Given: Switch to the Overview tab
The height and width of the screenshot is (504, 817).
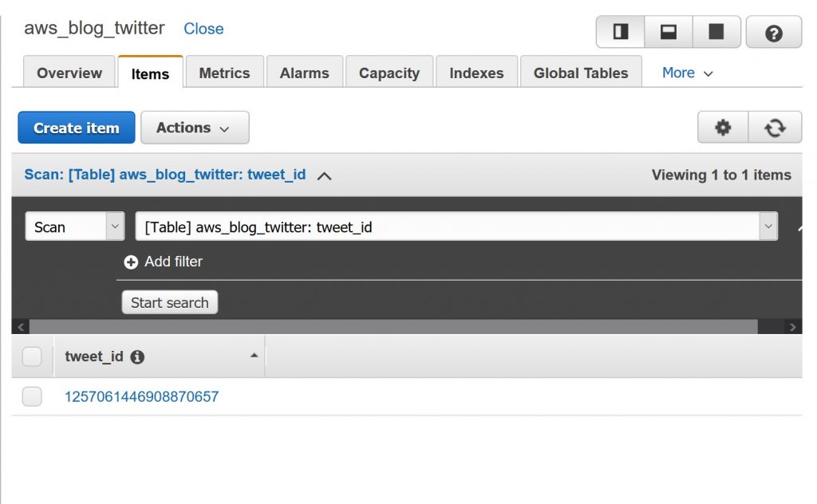Looking at the screenshot, I should 69,73.
